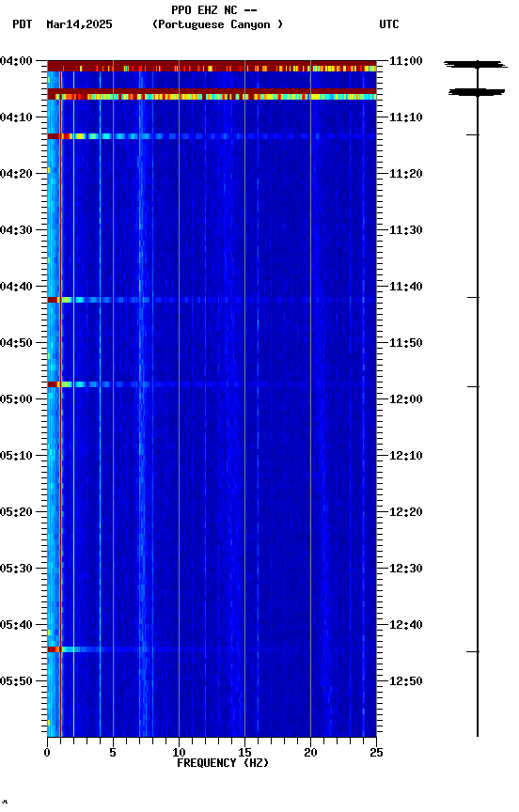The image size is (519, 812).
Task: Click the spectrogram event streak near 04:42
Action: click(212, 300)
